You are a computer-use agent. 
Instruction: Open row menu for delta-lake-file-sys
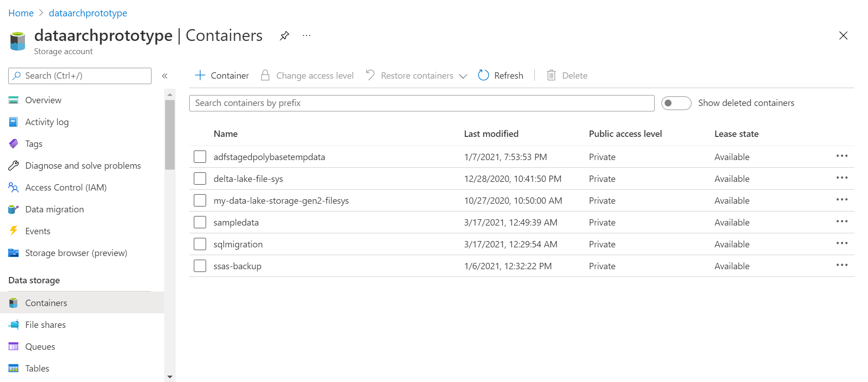tap(842, 178)
